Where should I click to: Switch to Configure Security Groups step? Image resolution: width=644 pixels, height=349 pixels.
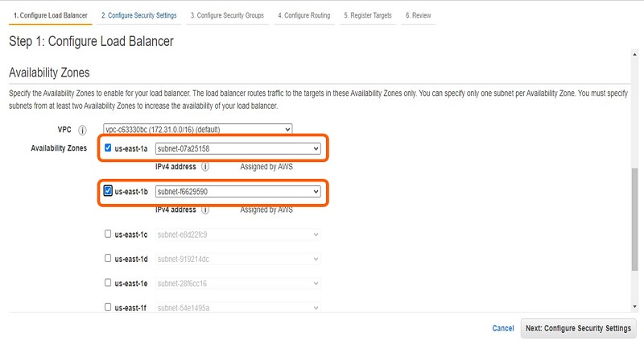pyautogui.click(x=227, y=15)
